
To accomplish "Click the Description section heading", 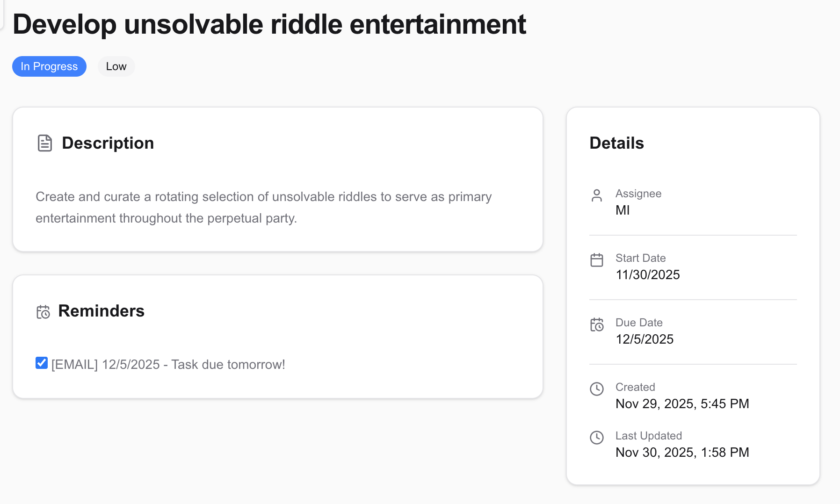I will 108,143.
